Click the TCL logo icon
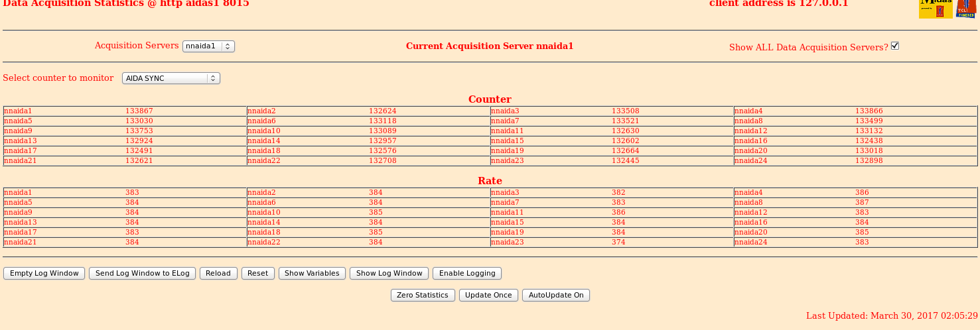The width and height of the screenshot is (980, 330). tap(965, 9)
